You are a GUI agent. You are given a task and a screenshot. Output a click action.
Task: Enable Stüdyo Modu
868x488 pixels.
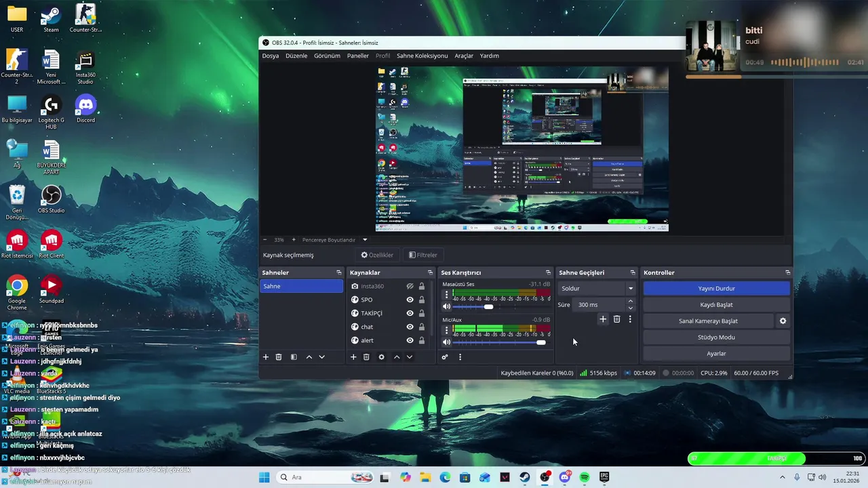coord(716,338)
